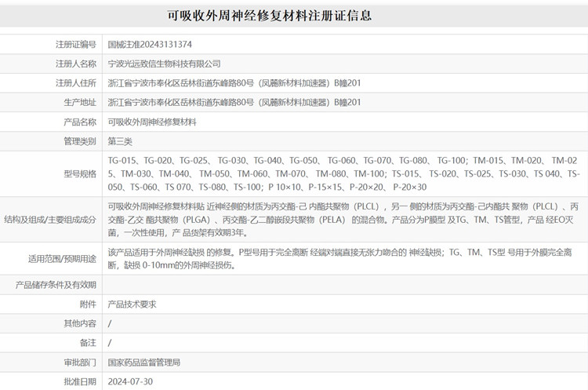
Task: Click approval department 国家药品监督管理局
Action: point(144,363)
